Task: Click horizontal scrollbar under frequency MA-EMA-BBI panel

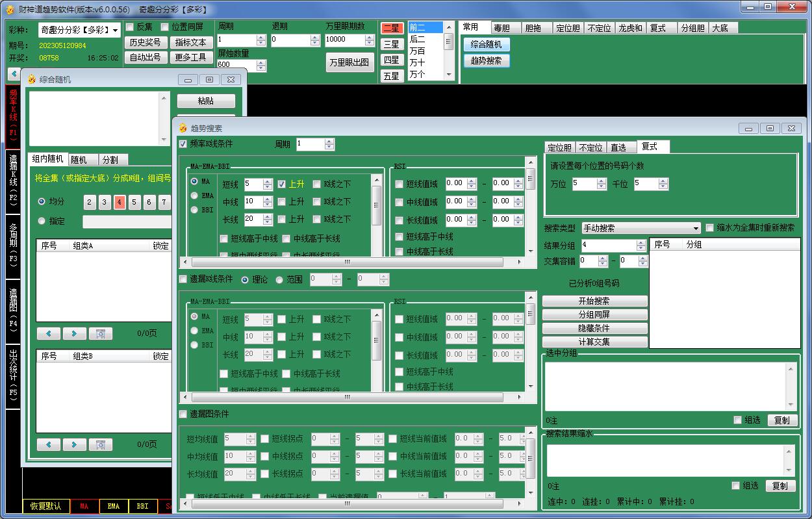Action: point(347,262)
